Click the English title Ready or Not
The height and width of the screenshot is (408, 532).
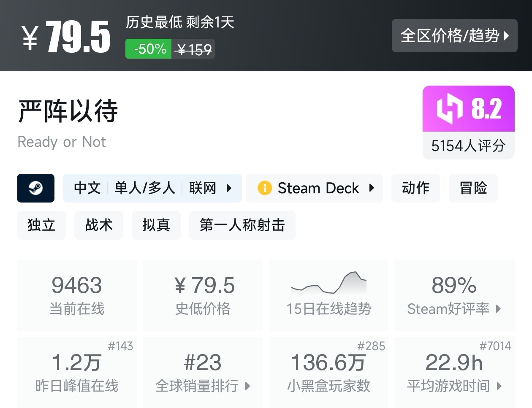pyautogui.click(x=62, y=142)
